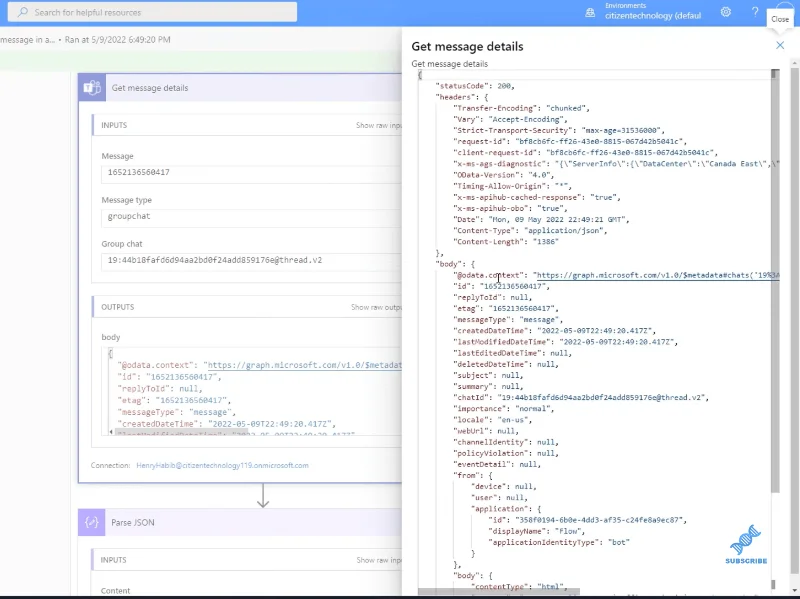Click the "createdDateTime" line in side pane

pos(555,331)
